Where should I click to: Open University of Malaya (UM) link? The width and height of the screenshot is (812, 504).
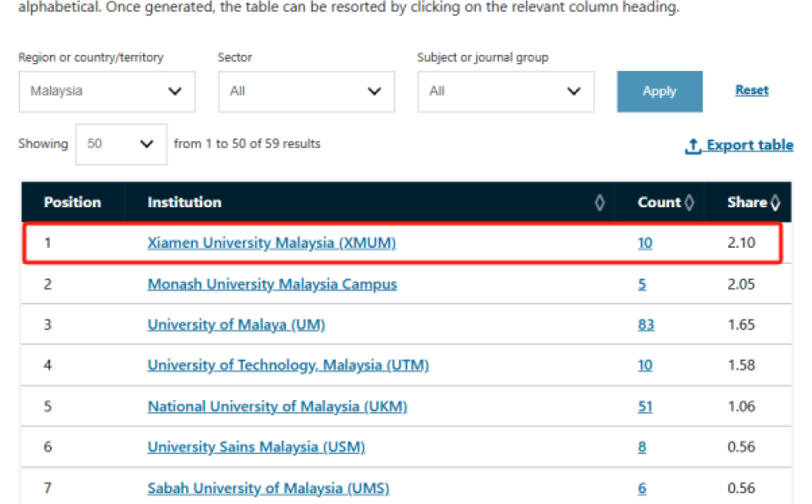(x=236, y=324)
